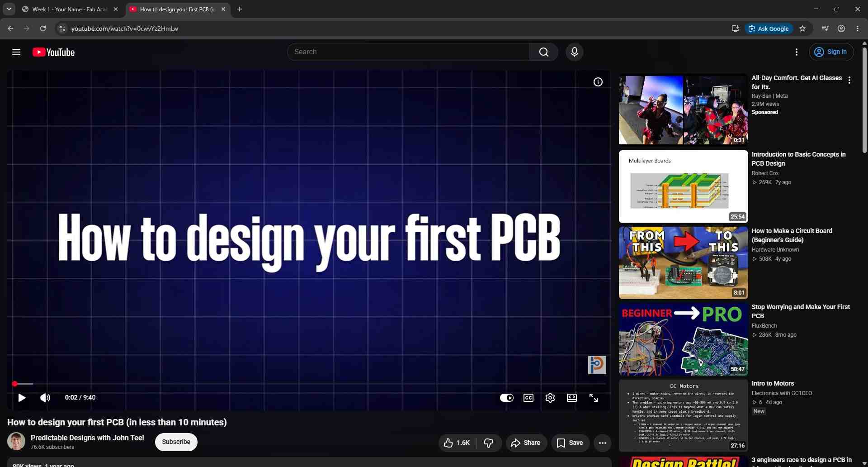This screenshot has width=868, height=467.
Task: Close the YouTube browser tab
Action: click(x=223, y=9)
